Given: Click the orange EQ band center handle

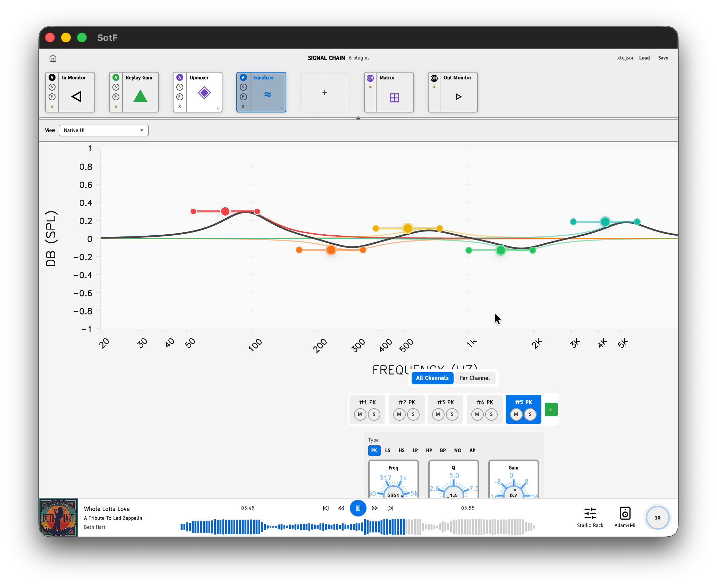Looking at the screenshot, I should [331, 250].
